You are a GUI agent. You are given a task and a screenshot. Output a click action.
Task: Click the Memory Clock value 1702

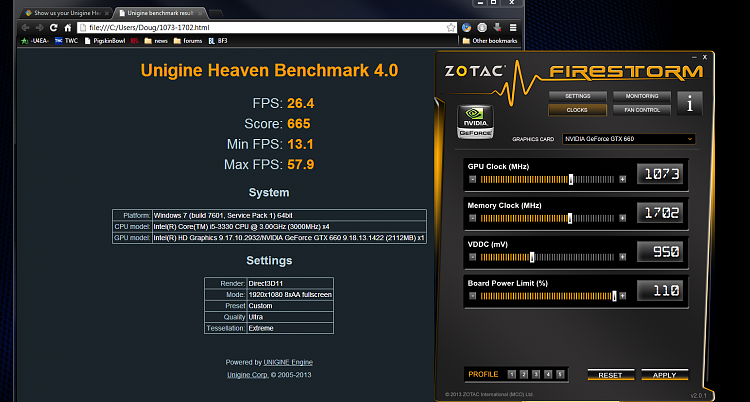[661, 212]
